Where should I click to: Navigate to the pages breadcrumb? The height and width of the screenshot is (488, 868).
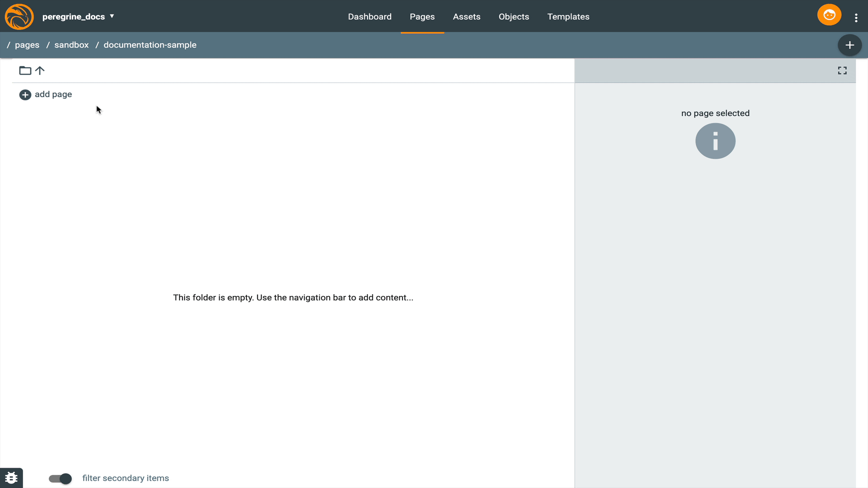pos(27,45)
